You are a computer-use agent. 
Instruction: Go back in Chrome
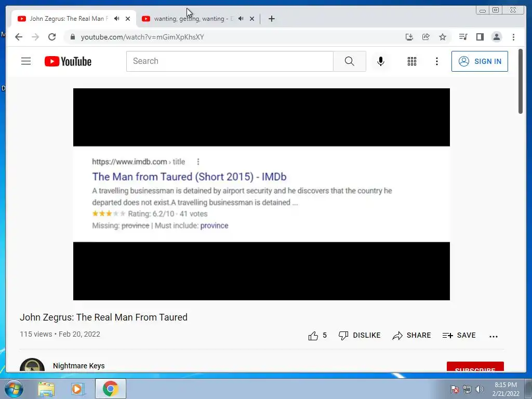[x=19, y=37]
